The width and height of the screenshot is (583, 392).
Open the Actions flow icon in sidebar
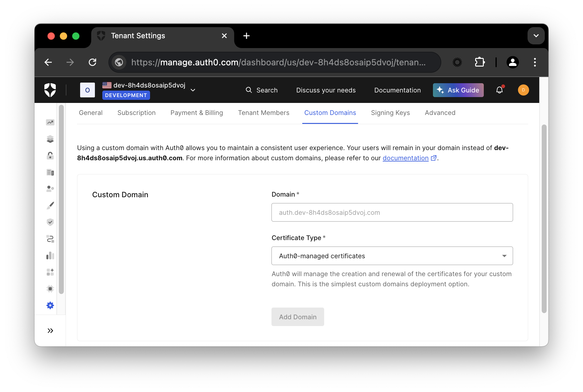(x=50, y=239)
